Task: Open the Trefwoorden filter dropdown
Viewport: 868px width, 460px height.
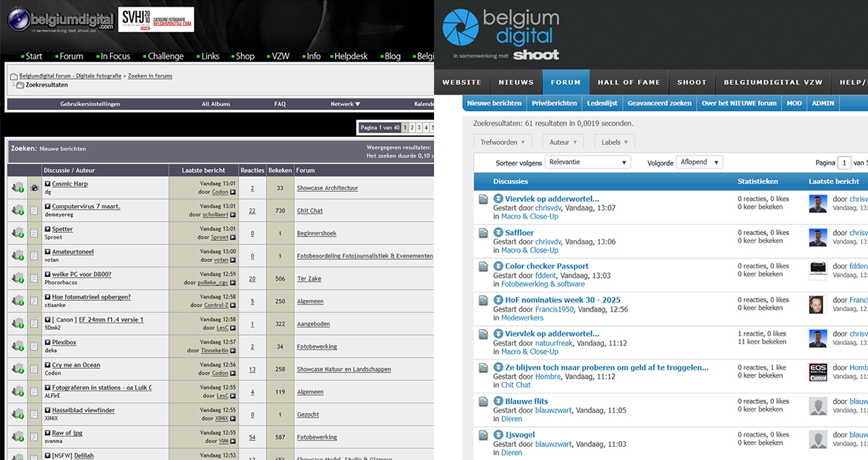Action: [x=502, y=142]
